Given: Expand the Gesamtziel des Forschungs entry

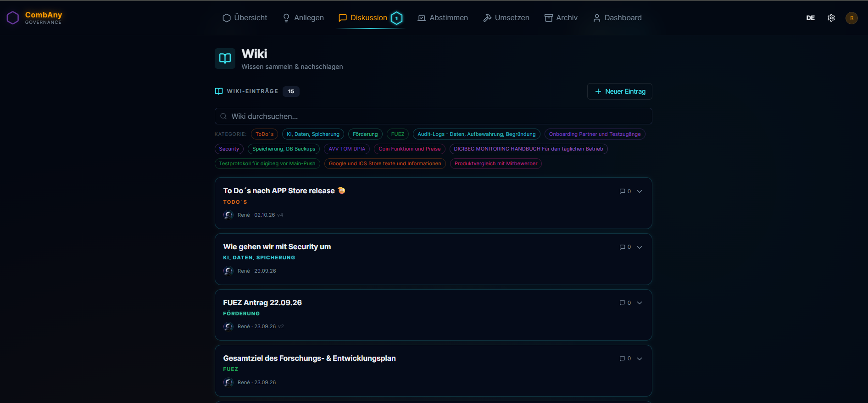Looking at the screenshot, I should [640, 359].
